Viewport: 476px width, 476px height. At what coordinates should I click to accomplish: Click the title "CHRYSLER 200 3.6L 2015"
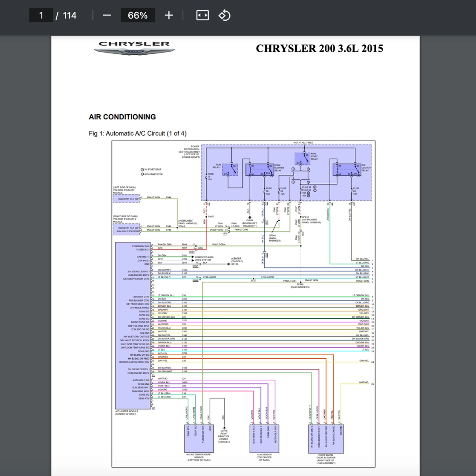320,48
